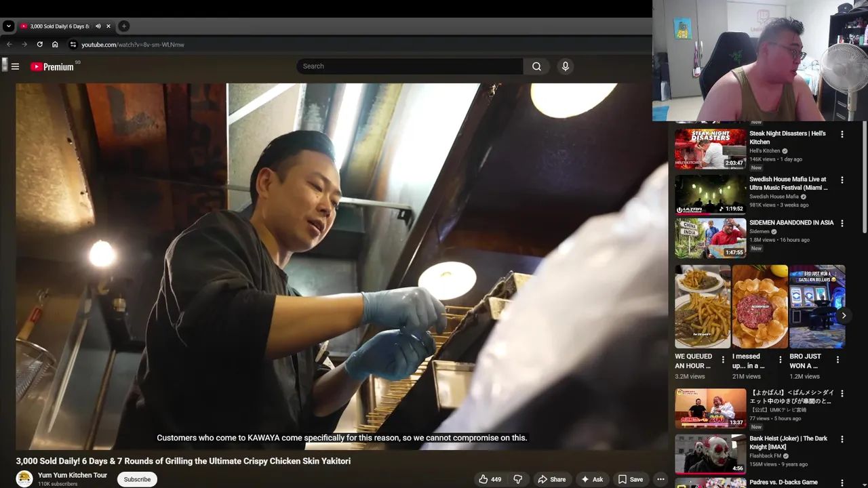Advance the Shorts shelf with next arrow
Viewport: 868px width, 488px height.
pyautogui.click(x=844, y=315)
